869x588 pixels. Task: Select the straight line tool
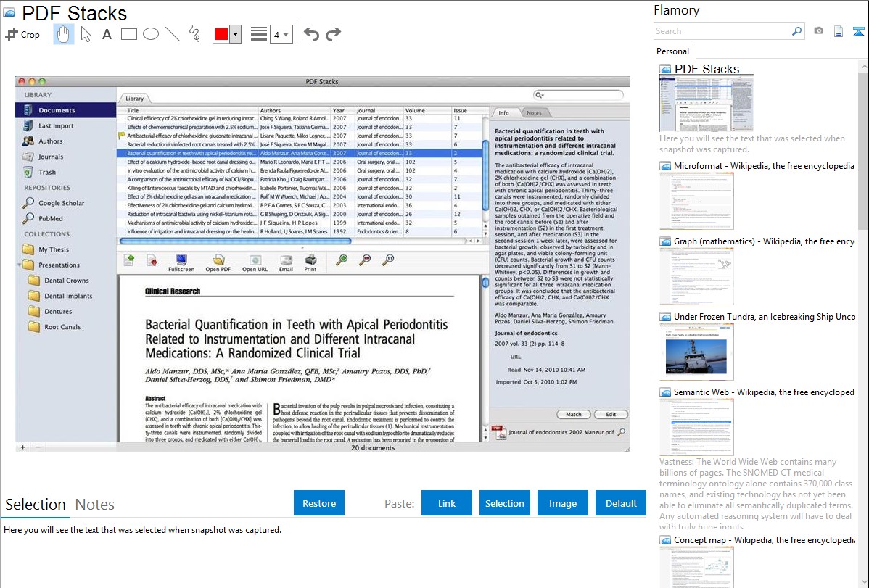172,34
